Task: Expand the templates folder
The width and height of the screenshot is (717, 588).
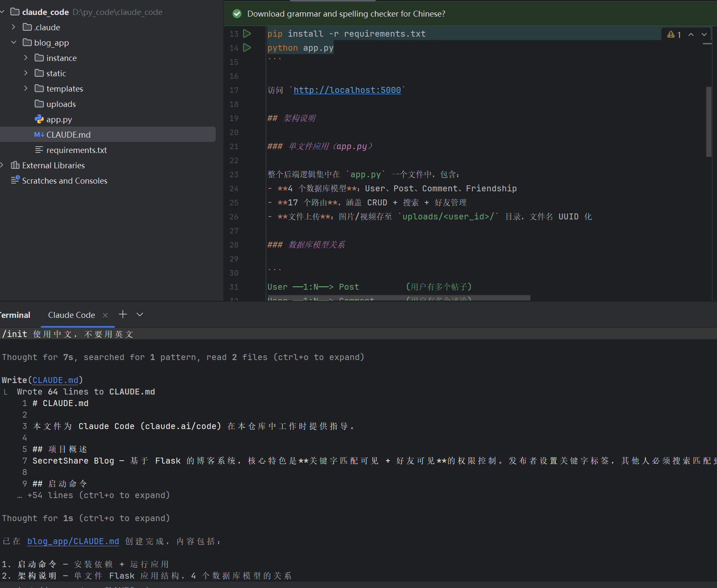Action: pos(26,89)
